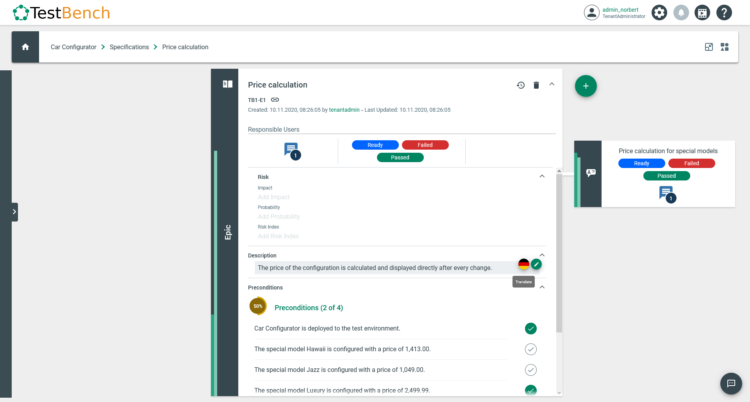Click the tile grid view icon in breadcrumb bar
This screenshot has width=750, height=402.
pos(725,47)
